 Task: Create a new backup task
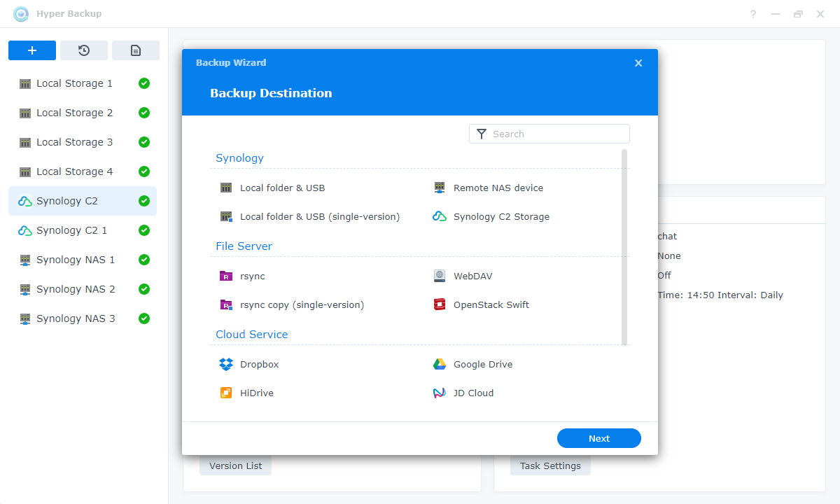31,50
